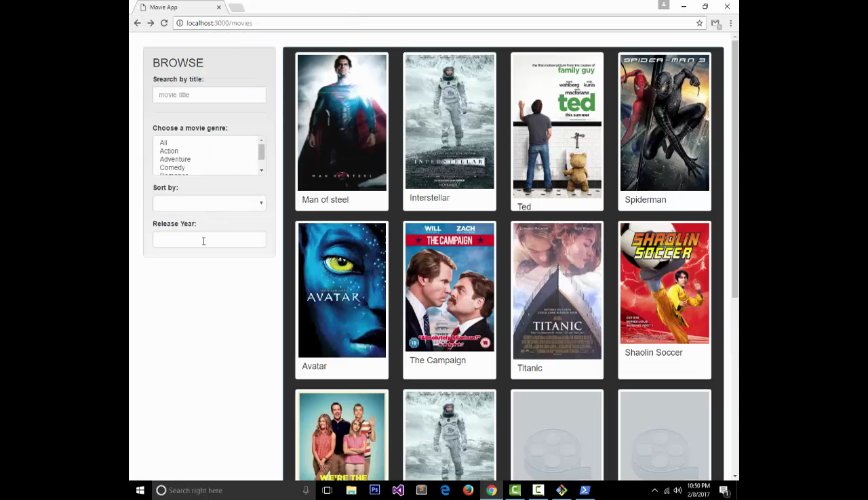Click the browser forward arrow

pyautogui.click(x=151, y=23)
